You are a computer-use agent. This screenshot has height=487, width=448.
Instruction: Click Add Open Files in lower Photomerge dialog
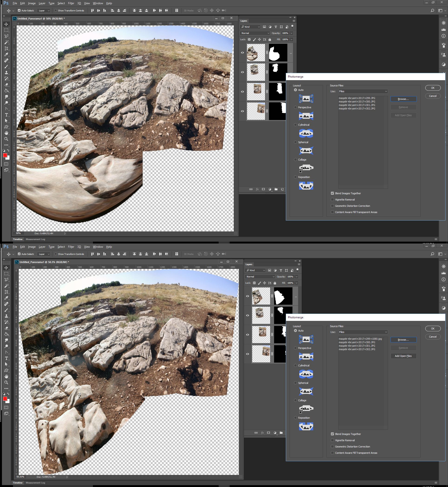point(403,356)
